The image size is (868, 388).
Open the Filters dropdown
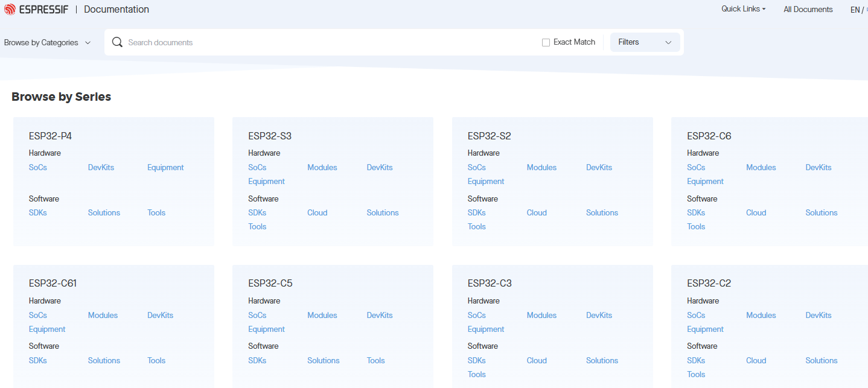(645, 42)
